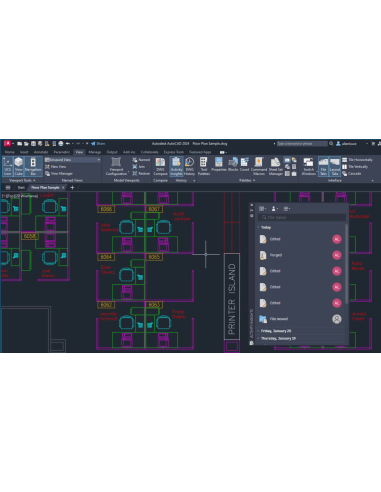Screen dimensions: 381x492
Task: Click the Share button
Action: (98, 144)
